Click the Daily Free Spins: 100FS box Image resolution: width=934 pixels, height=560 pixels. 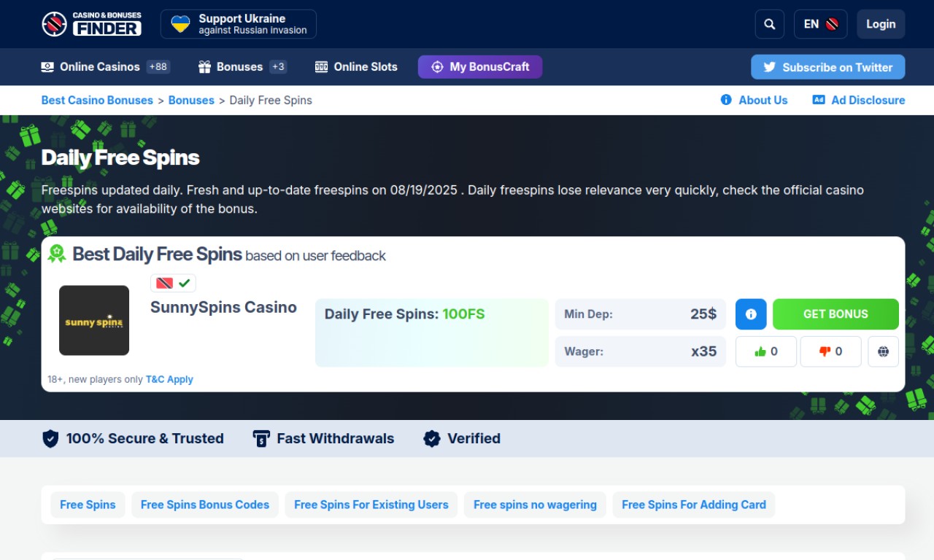pos(432,332)
